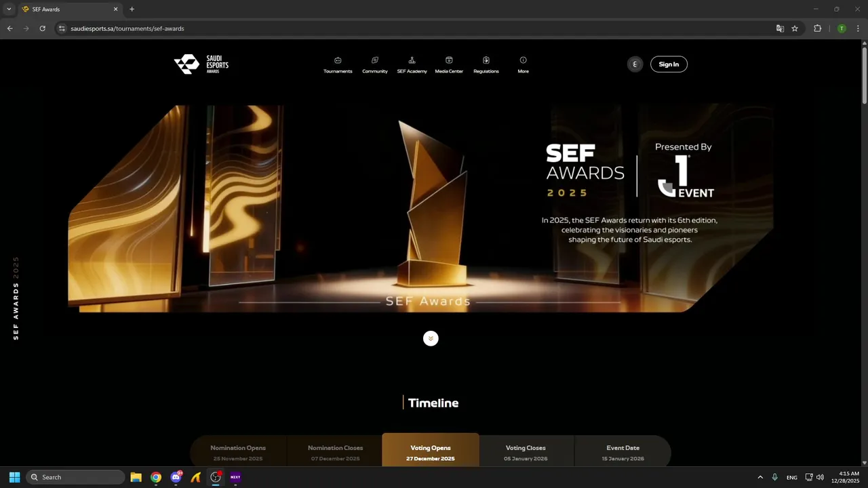The width and height of the screenshot is (868, 488).
Task: Click the SEF Awards hero banner image
Action: coord(420,208)
